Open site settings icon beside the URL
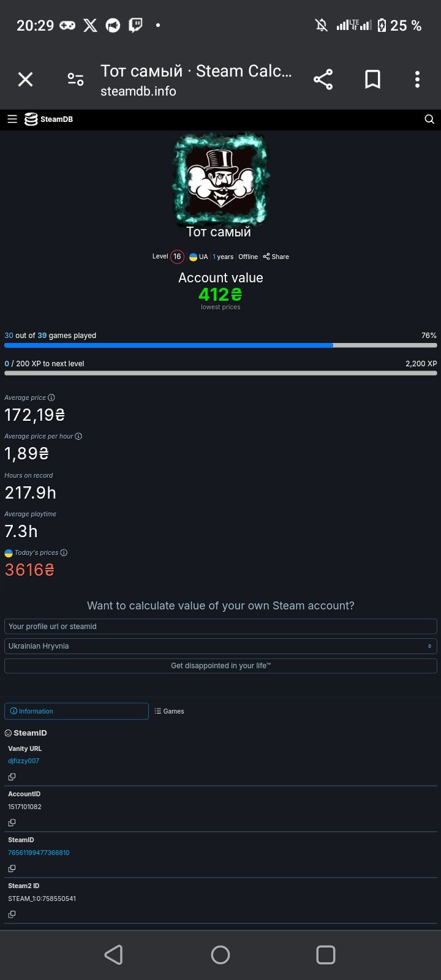This screenshot has width=441, height=980. pos(75,80)
